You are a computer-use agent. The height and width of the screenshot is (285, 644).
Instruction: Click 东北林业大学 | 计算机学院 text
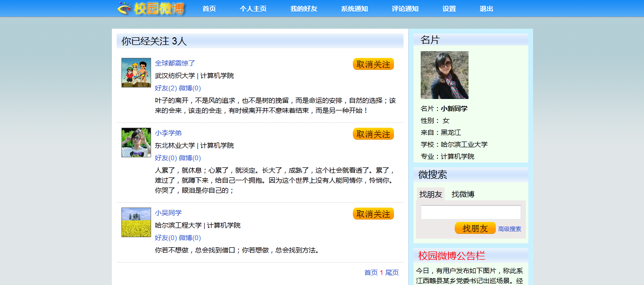coord(194,145)
